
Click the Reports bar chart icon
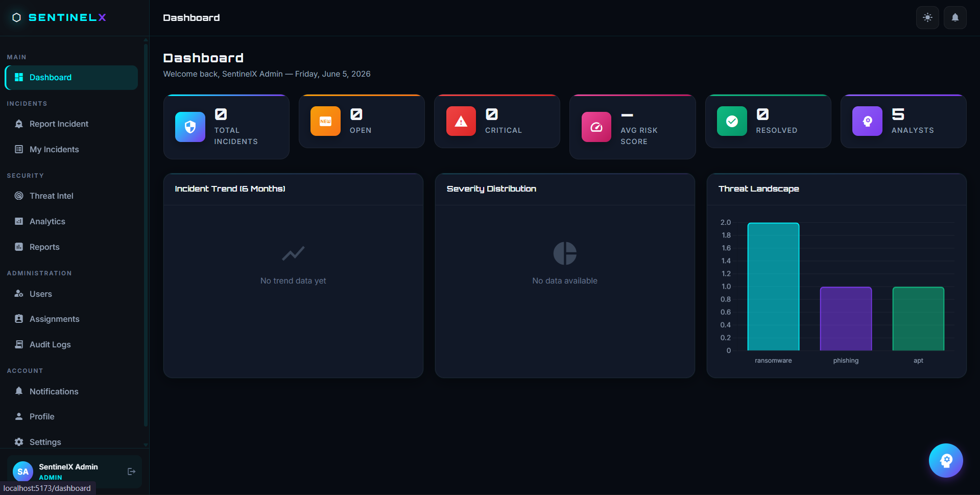(x=19, y=247)
